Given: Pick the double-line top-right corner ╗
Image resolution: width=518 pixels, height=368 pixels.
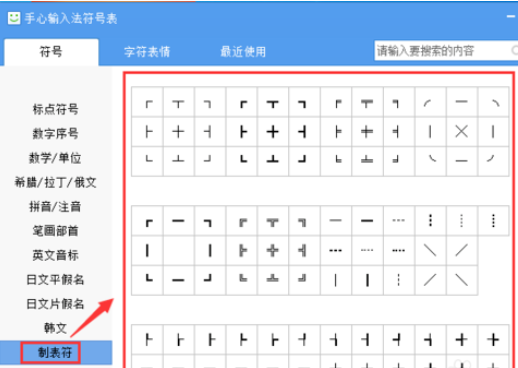Looking at the screenshot, I should click(304, 221).
